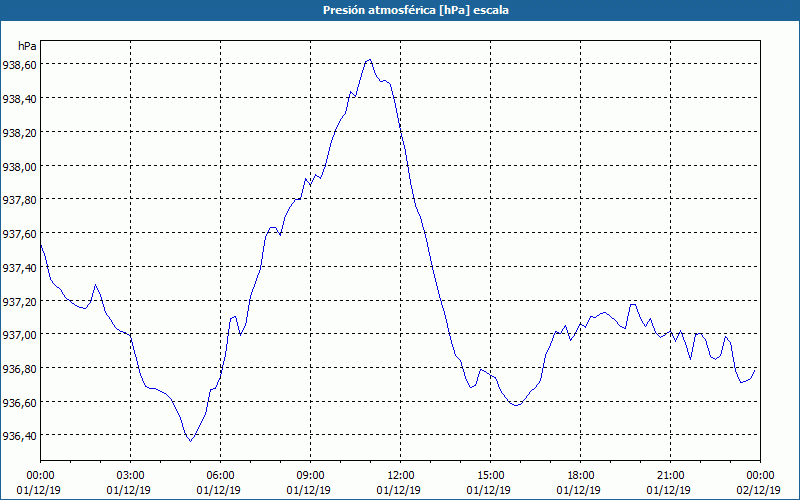Click the 937,00 y-axis value
This screenshot has width=800, height=500.
click(x=19, y=335)
